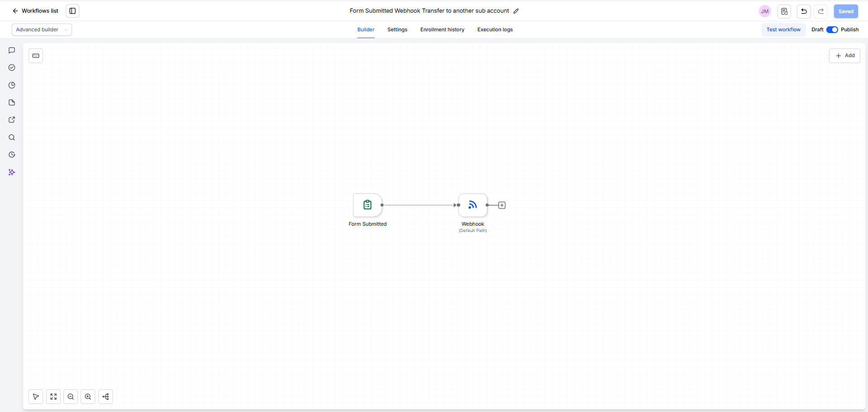Click the Test workflow button
Viewport: 868px width, 412px height.
(x=783, y=29)
